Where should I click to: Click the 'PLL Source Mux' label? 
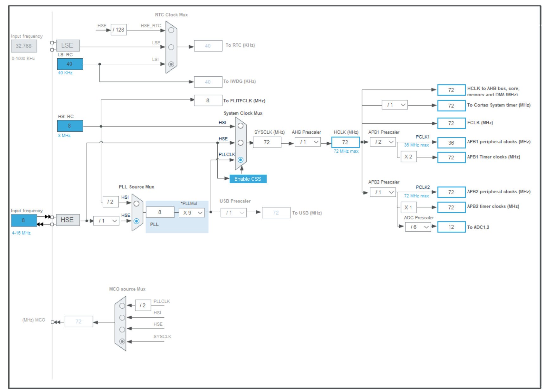pyautogui.click(x=136, y=187)
